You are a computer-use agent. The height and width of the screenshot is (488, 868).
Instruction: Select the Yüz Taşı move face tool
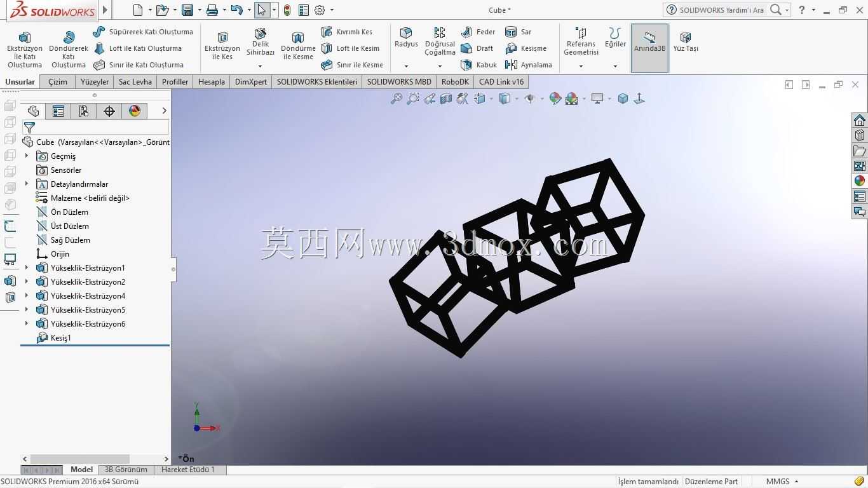tap(686, 42)
